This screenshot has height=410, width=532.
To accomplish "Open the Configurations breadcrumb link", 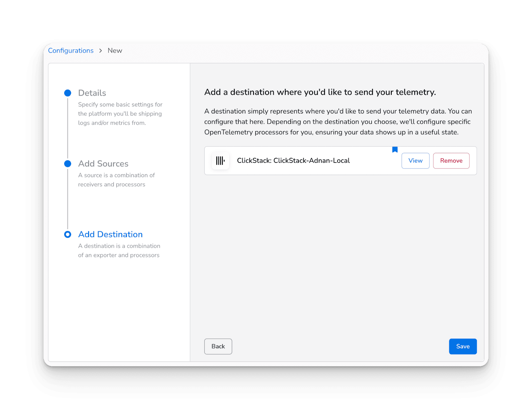I will tap(71, 51).
